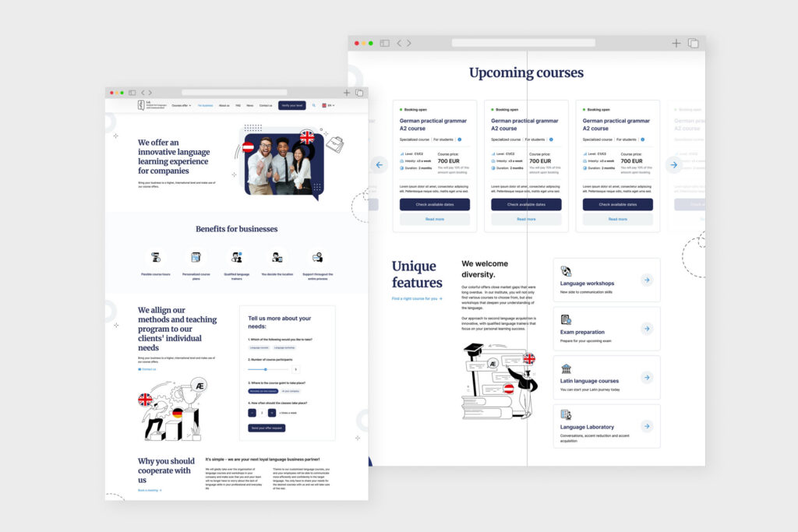
Task: Click the Qualified language trainers benefit icon
Action: (x=237, y=257)
